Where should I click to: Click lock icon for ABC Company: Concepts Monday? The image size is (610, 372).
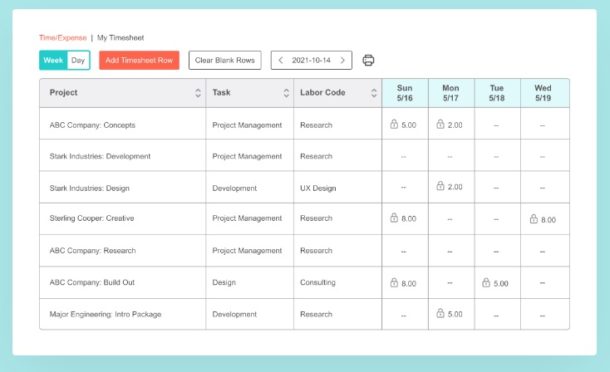pyautogui.click(x=440, y=124)
